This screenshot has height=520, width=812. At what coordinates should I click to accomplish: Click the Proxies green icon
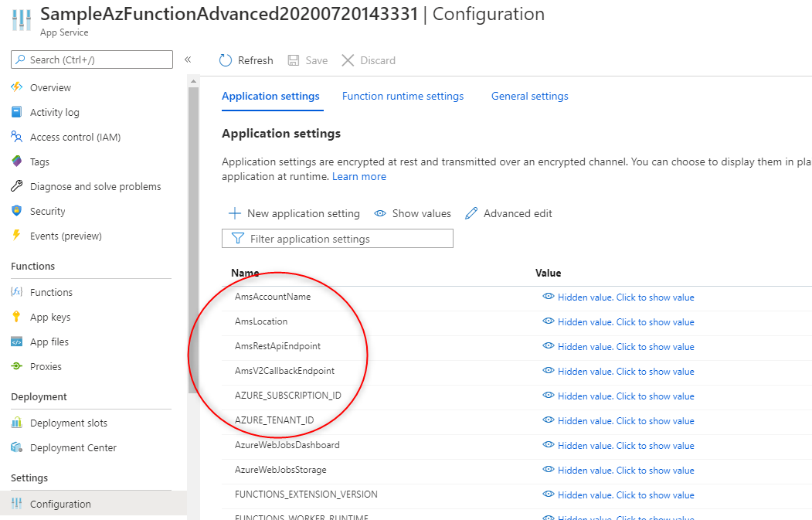pyautogui.click(x=16, y=366)
